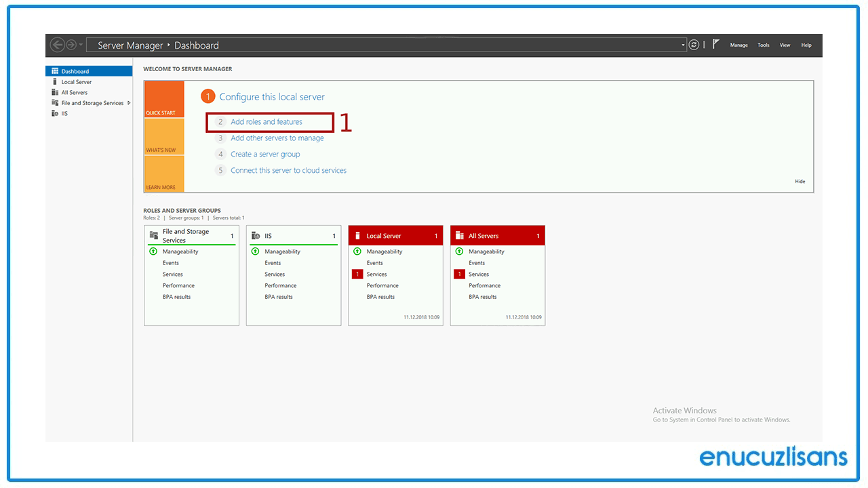Click the Dashboard sidebar icon

point(55,71)
